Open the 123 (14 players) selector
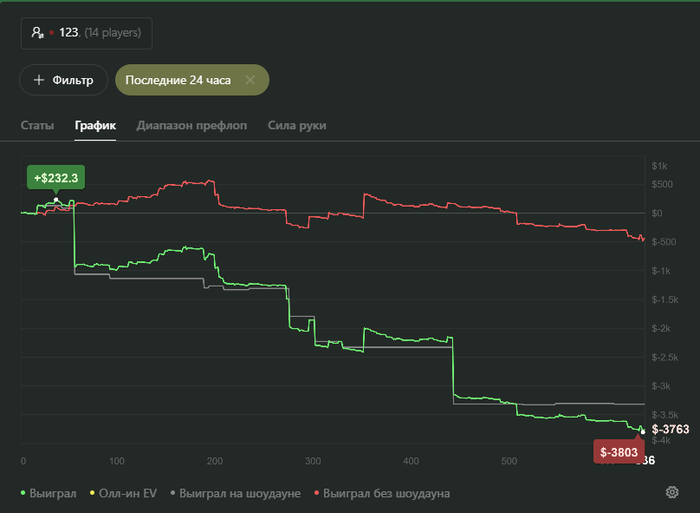This screenshot has width=700, height=513. point(86,33)
